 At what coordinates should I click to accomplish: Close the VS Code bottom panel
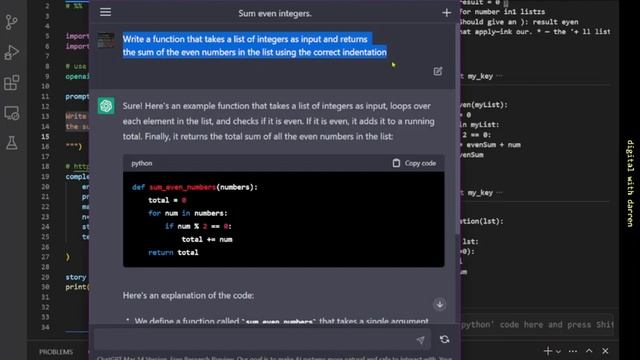pos(605,351)
